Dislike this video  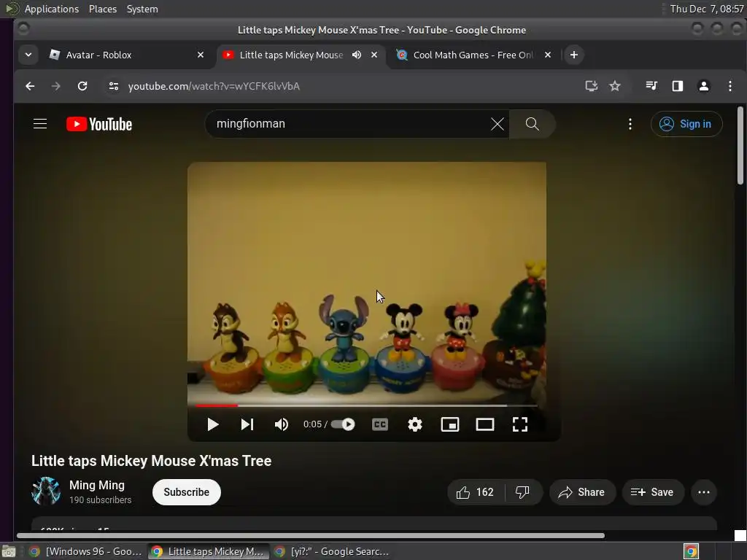point(522,492)
